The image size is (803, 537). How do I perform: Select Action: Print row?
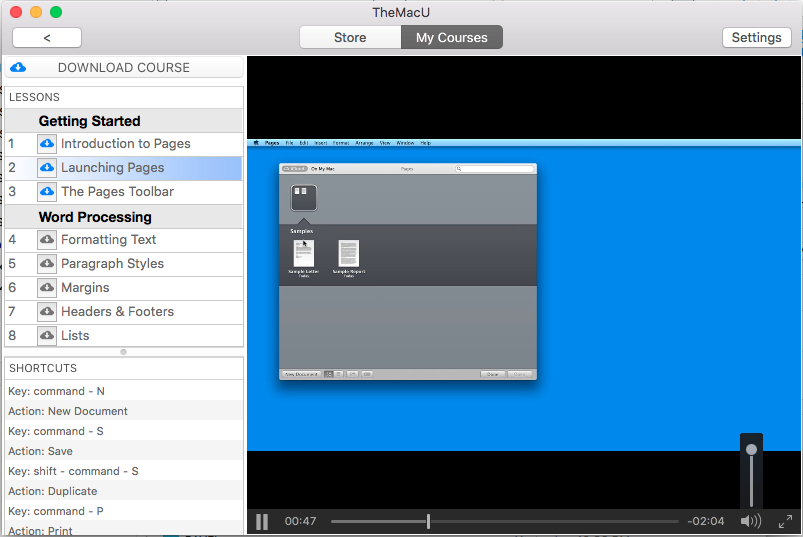click(x=124, y=529)
